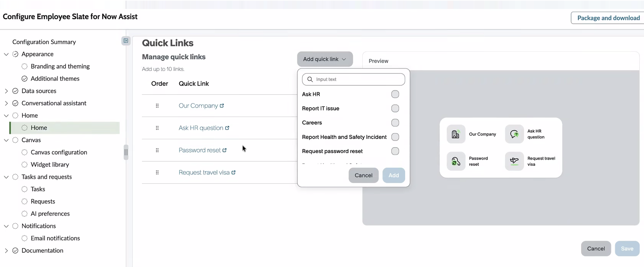Expand the Data sources section
This screenshot has height=267, width=644.
pos(6,91)
